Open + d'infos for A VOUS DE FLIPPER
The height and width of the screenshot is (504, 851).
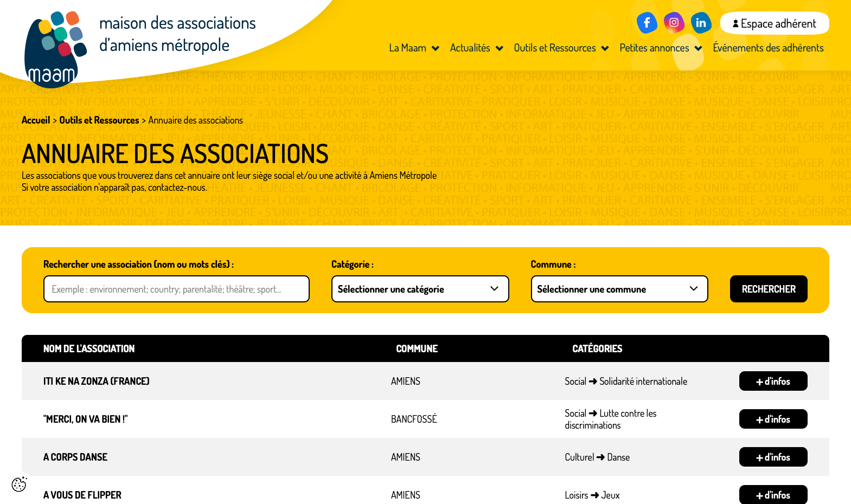(773, 495)
